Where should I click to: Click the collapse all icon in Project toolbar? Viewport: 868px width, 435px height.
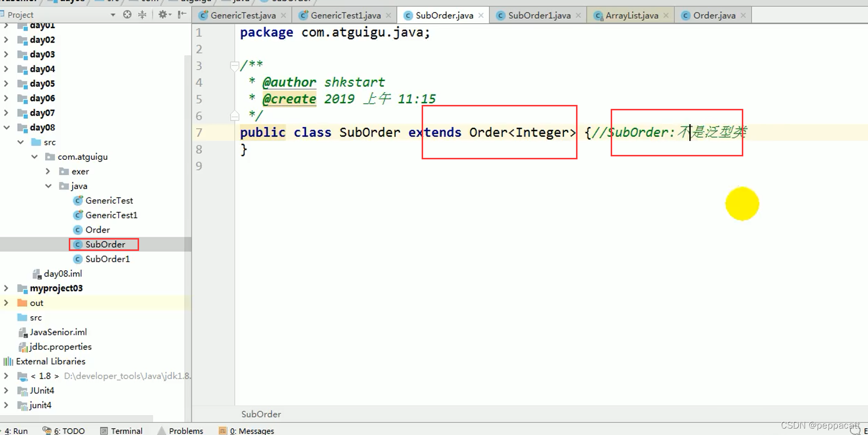tap(142, 14)
